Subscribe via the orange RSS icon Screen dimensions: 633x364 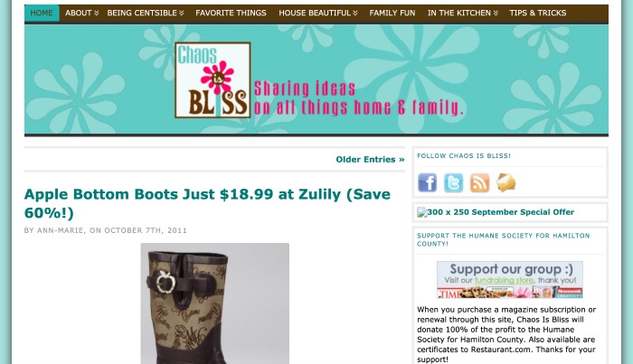(x=479, y=182)
